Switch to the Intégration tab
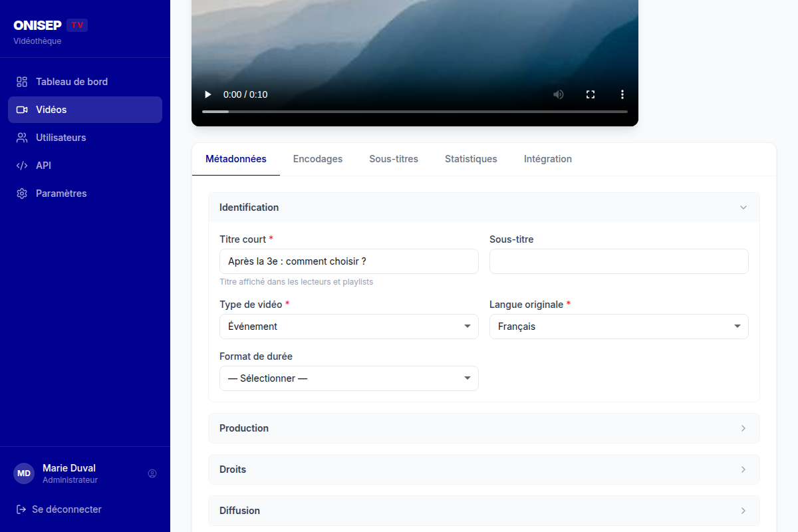 click(548, 159)
